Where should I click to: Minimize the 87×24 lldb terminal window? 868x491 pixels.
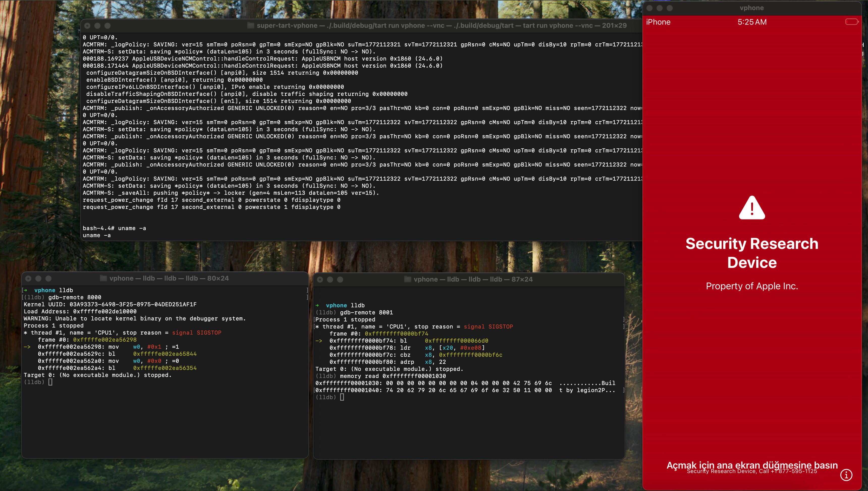pyautogui.click(x=330, y=280)
